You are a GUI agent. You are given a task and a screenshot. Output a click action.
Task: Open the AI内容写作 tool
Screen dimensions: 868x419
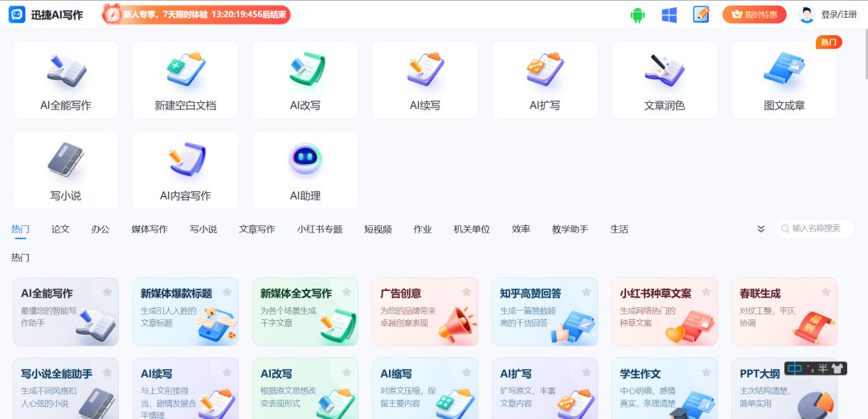pyautogui.click(x=186, y=170)
